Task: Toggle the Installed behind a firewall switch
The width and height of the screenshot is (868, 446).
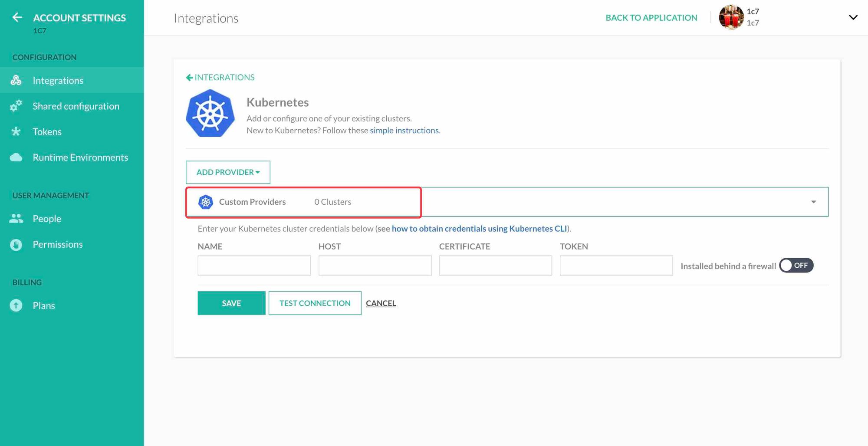Action: pyautogui.click(x=796, y=266)
